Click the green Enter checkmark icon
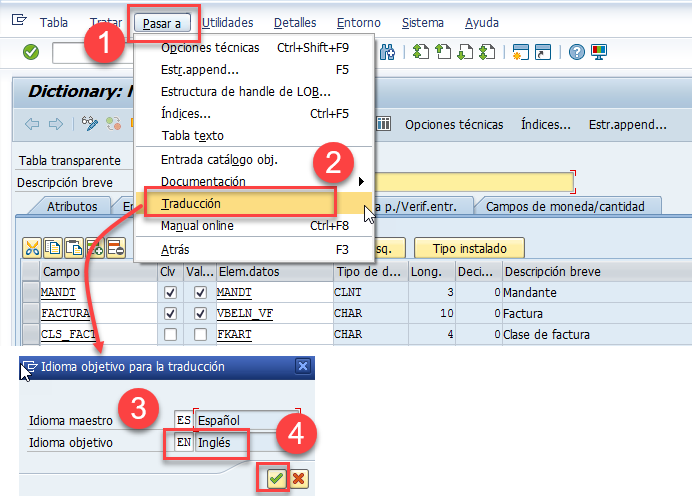This screenshot has width=692, height=496. click(31, 52)
